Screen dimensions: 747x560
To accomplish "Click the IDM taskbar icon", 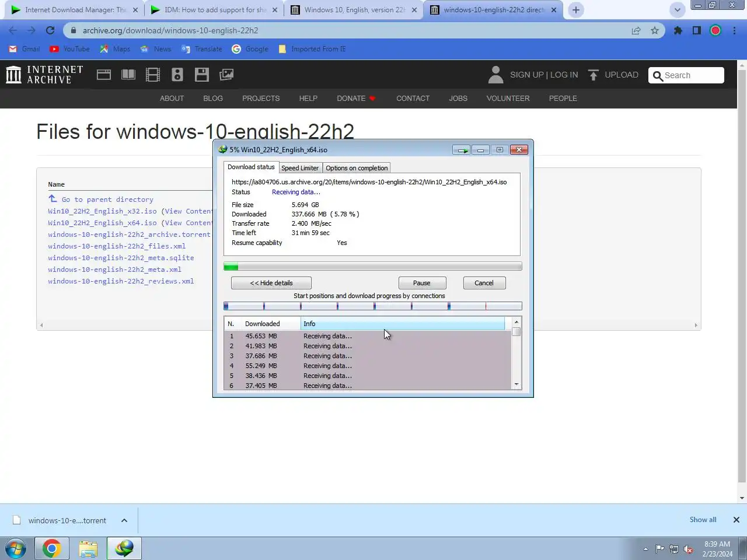I will click(x=124, y=548).
